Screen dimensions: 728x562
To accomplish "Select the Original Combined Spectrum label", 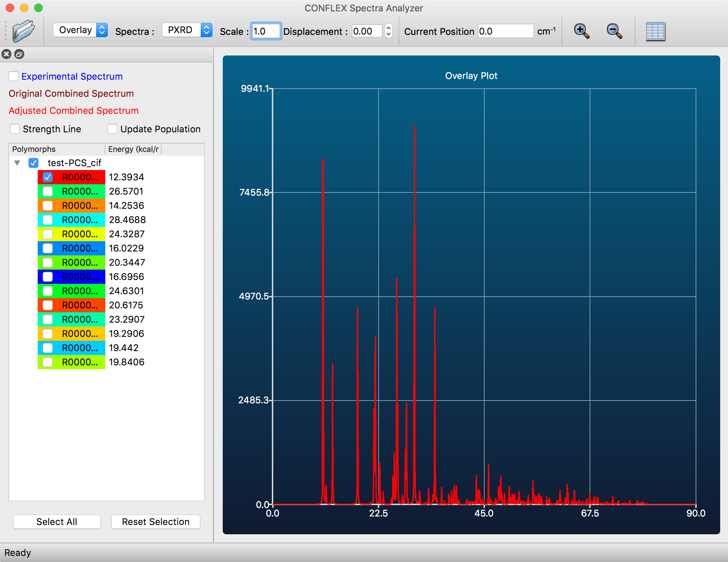I will pyautogui.click(x=71, y=94).
